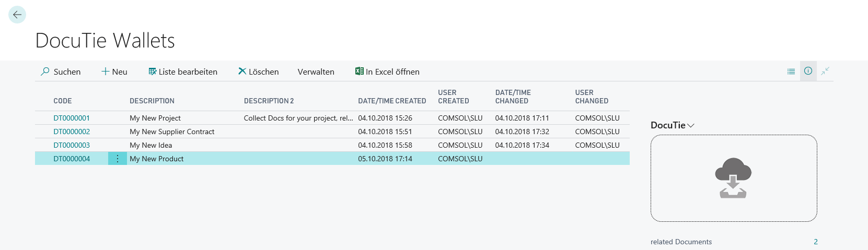Viewport: 868px width, 250px height.
Task: Select the 'My New Product' cell
Action: (157, 159)
